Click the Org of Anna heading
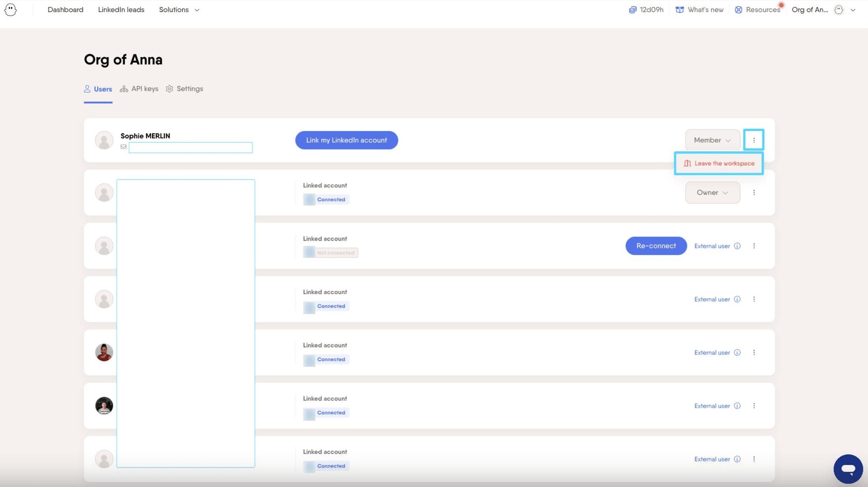Viewport: 868px width, 487px height. (x=123, y=60)
